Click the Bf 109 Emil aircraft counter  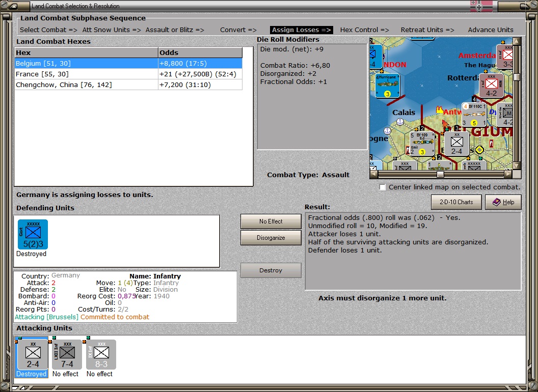pyautogui.click(x=422, y=144)
